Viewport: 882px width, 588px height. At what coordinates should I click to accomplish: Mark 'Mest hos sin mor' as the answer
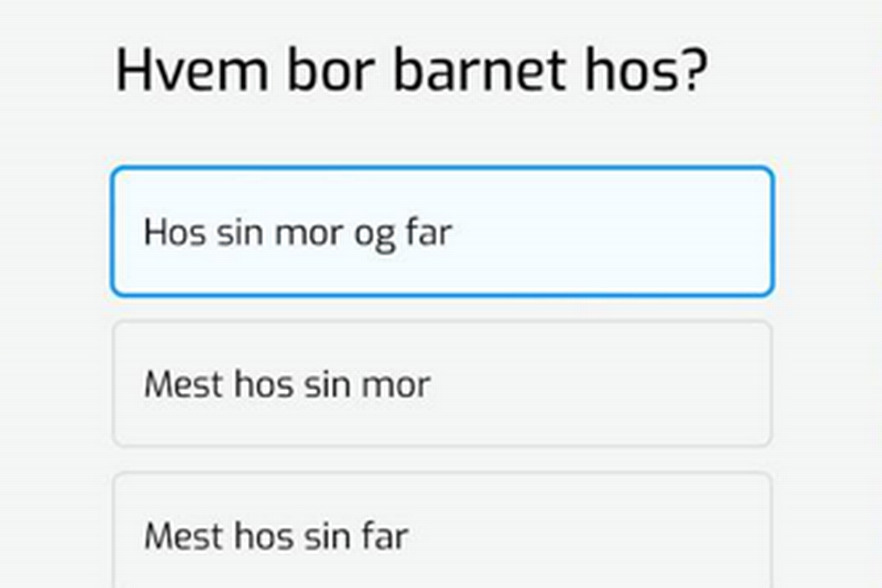442,384
